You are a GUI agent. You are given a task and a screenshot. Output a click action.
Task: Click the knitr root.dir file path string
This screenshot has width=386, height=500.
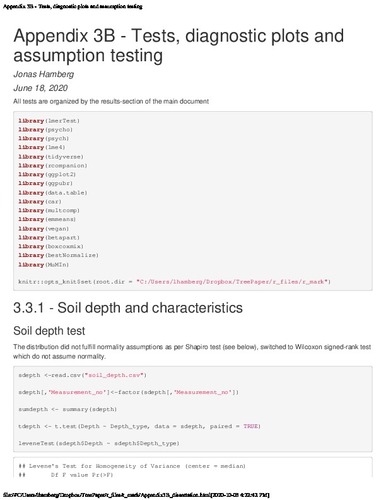pos(232,282)
